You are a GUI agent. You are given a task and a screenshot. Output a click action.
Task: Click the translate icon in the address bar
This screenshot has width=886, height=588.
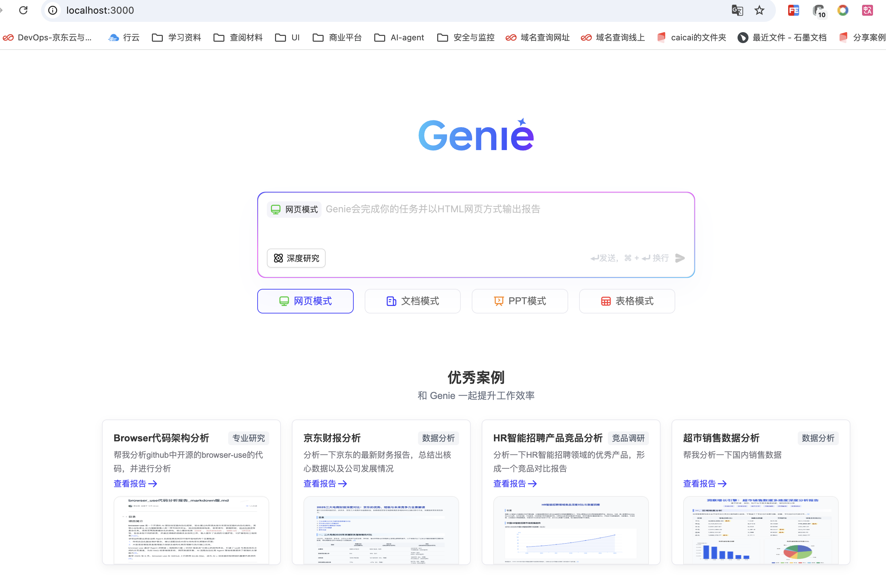pos(737,10)
